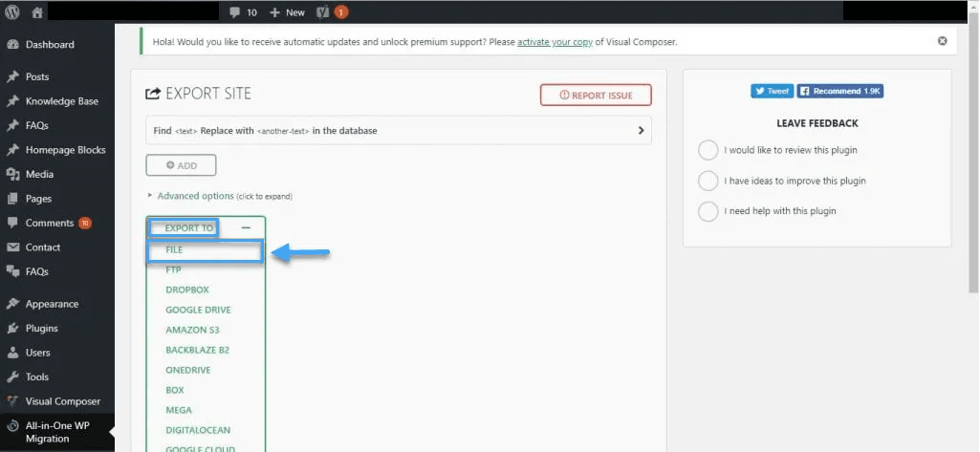
Task: Click the Plugins plug icon
Action: (x=12, y=329)
